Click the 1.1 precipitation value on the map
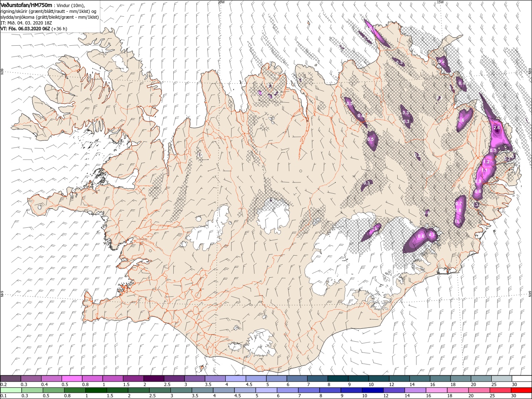This screenshot has width=532, height=399. click(x=484, y=170)
